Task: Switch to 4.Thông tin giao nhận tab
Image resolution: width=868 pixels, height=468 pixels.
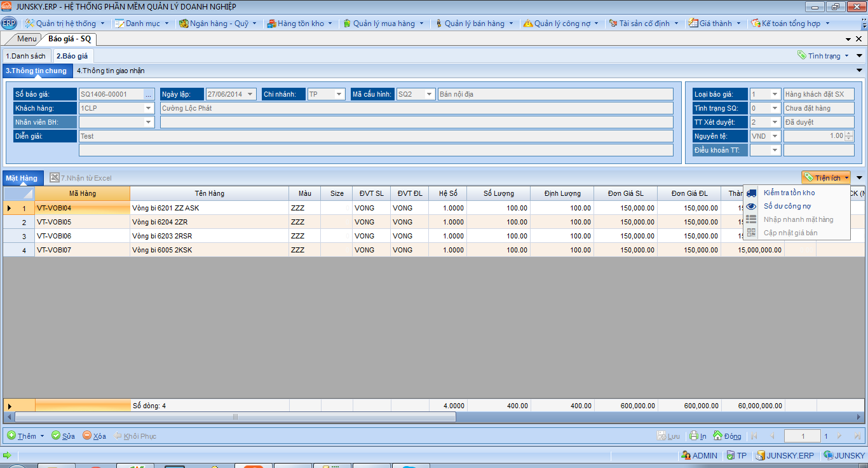Action: [x=111, y=71]
